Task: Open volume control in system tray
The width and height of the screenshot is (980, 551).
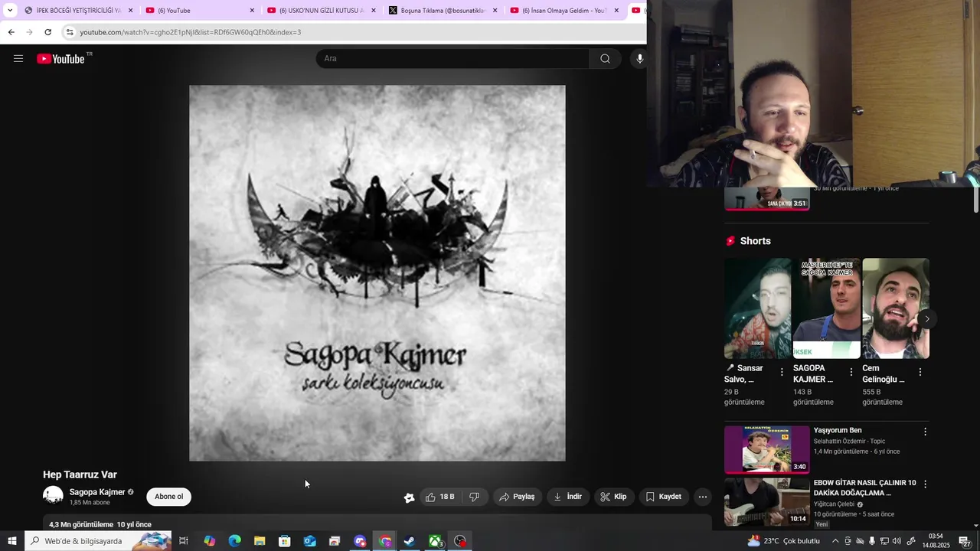Action: [x=897, y=541]
